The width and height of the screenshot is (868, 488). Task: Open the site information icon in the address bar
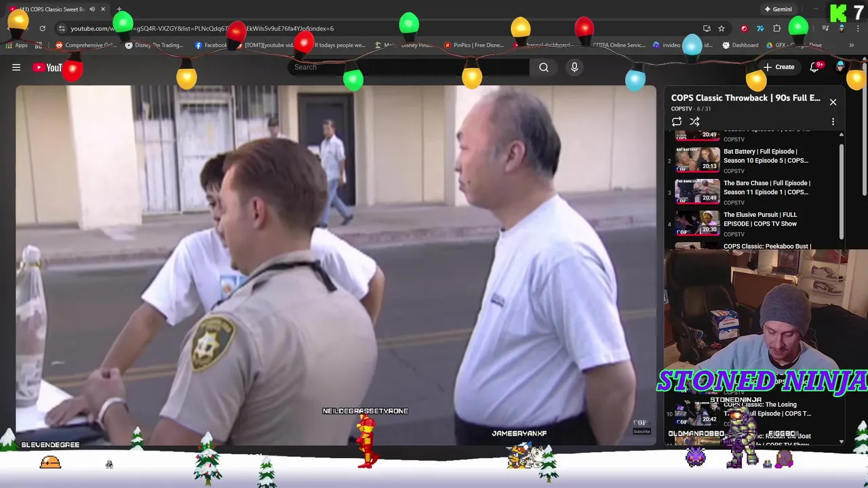[x=62, y=28]
